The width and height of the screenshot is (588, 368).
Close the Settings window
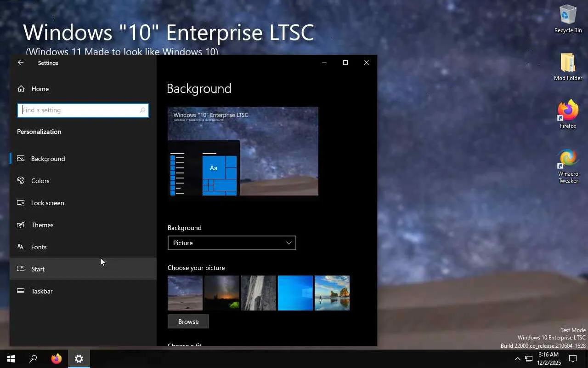367,63
